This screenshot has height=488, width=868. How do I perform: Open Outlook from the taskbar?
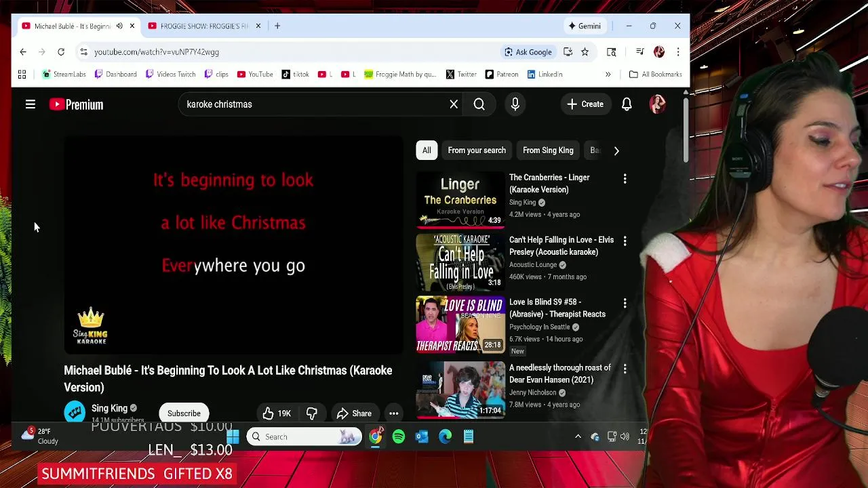tap(422, 437)
